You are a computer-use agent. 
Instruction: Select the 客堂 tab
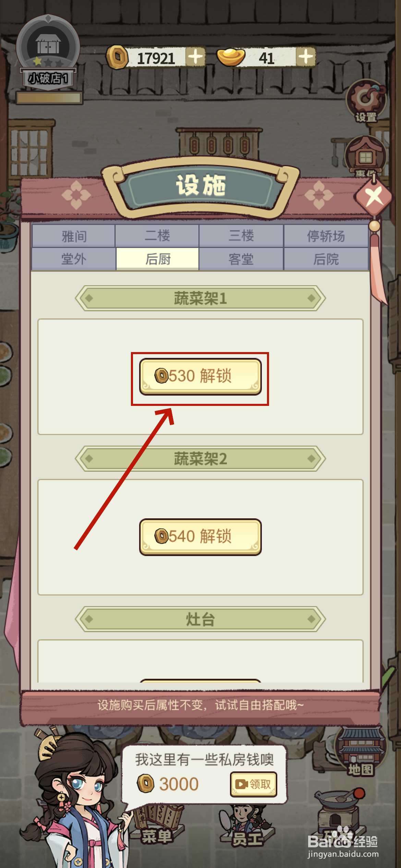(x=241, y=259)
